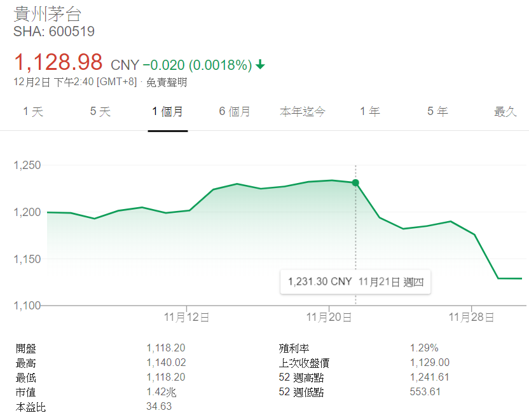529x420 pixels.
Task: Switch to 本年迄今 range
Action: [303, 112]
